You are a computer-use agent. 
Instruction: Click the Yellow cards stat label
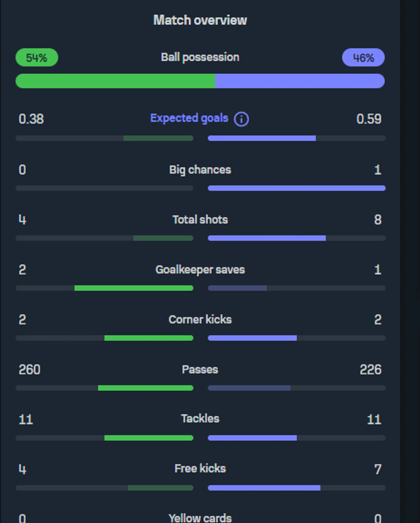[x=200, y=518]
